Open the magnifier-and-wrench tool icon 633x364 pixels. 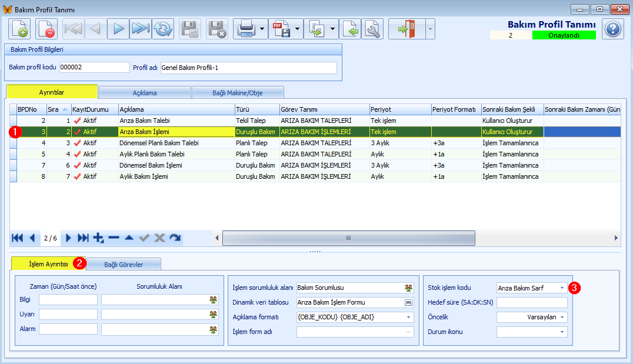pyautogui.click(x=372, y=29)
